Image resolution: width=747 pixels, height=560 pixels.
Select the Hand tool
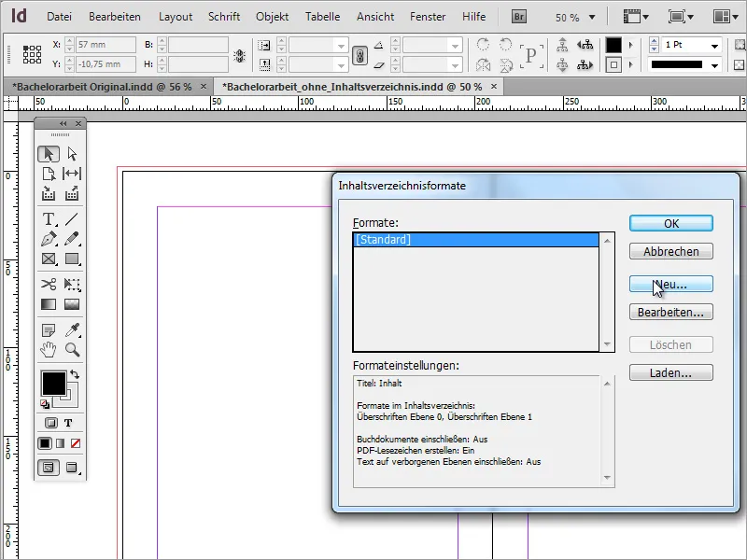point(49,350)
